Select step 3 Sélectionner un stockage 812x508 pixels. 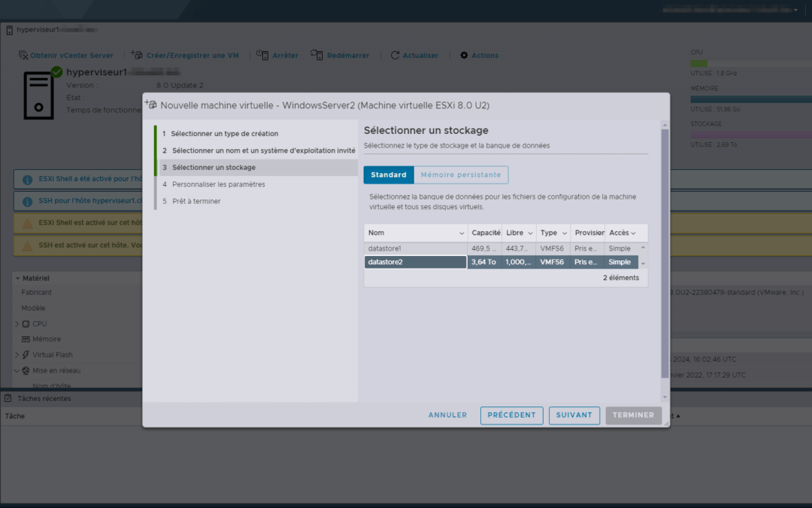[259, 167]
